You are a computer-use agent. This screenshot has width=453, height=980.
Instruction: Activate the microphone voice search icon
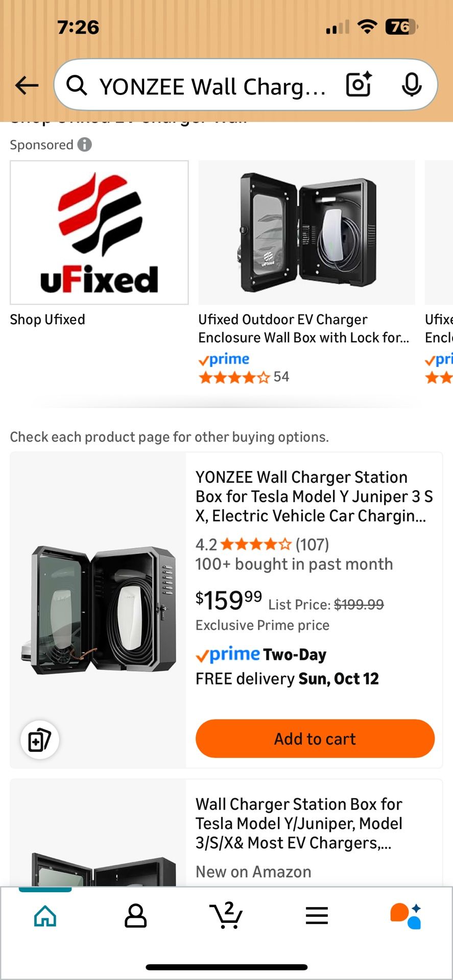[412, 85]
